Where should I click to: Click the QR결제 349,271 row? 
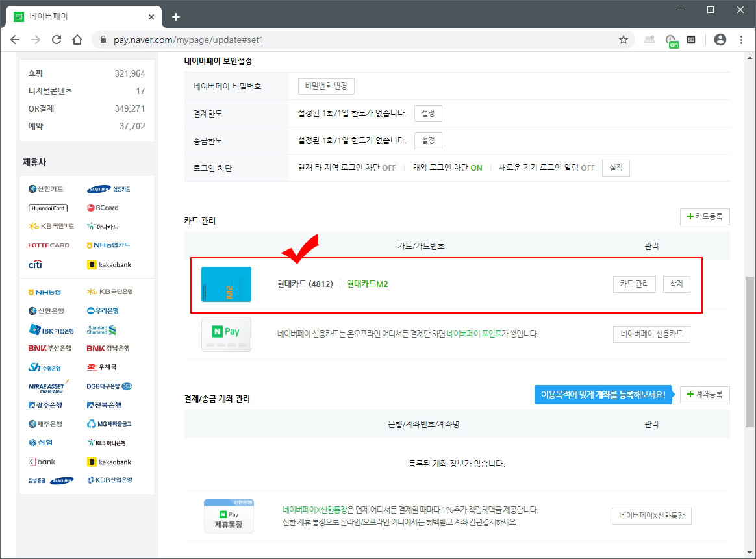[x=87, y=109]
